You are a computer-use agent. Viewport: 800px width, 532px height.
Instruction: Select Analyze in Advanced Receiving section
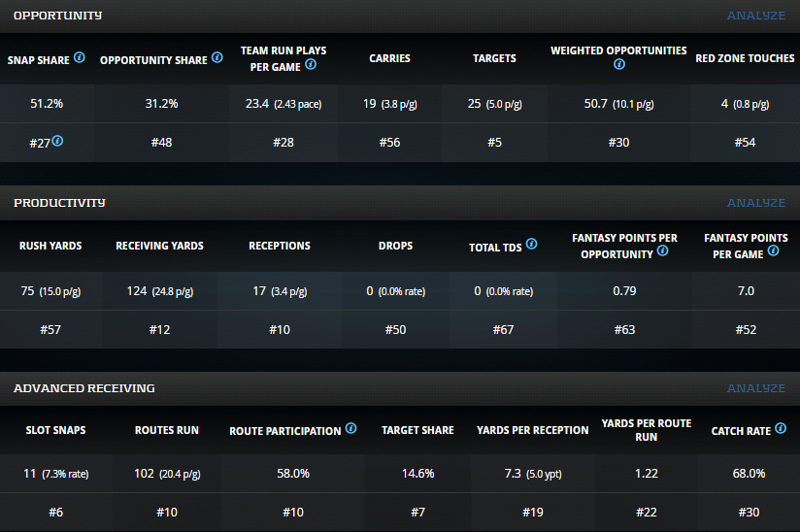coord(755,388)
